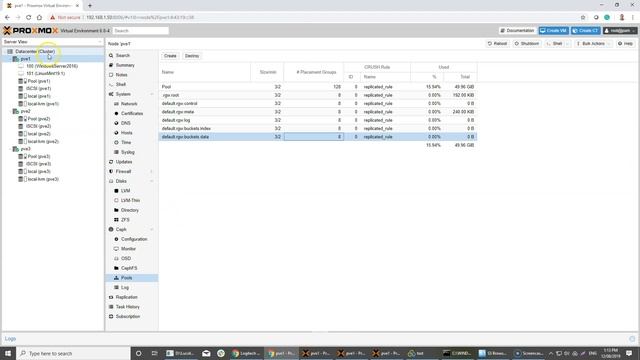Open Task History
This screenshot has height=360, width=640.
[127, 307]
